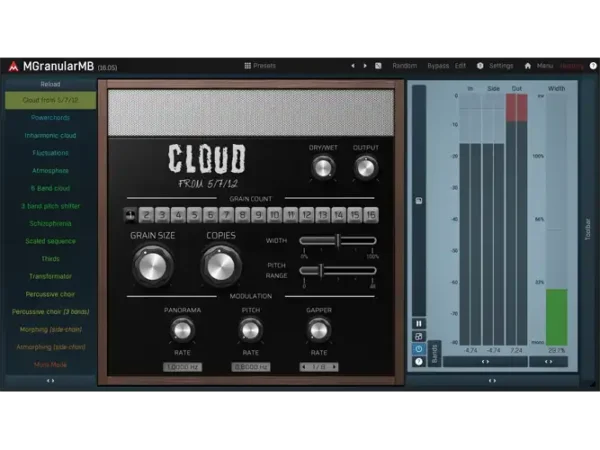Select the Morphing (side-chain) preset
Screen dimensions: 600x450
pos(51,329)
